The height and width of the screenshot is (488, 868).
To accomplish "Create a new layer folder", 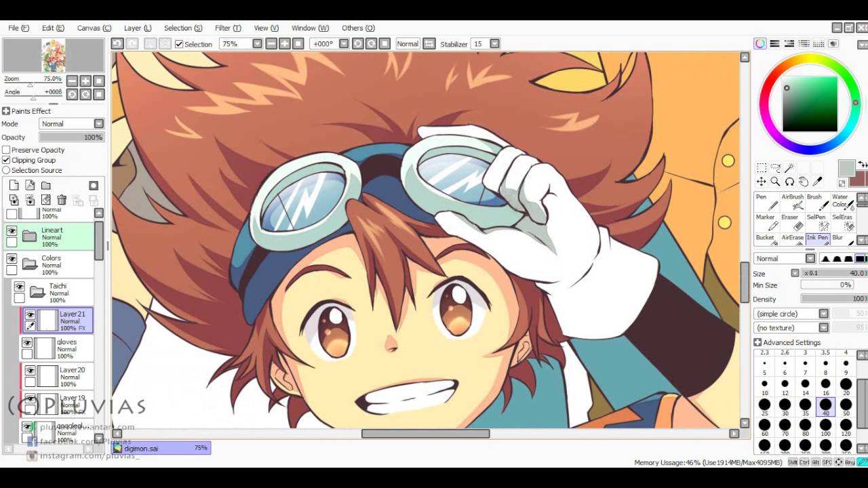I will click(45, 186).
